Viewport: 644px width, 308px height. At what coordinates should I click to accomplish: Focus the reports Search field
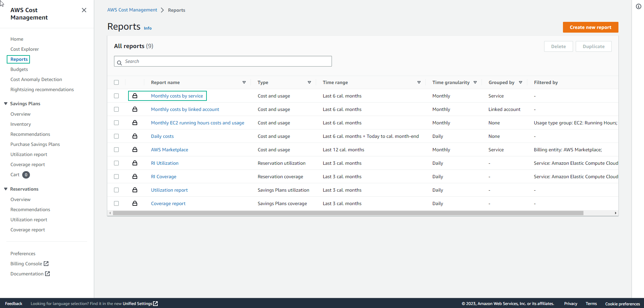pos(223,61)
